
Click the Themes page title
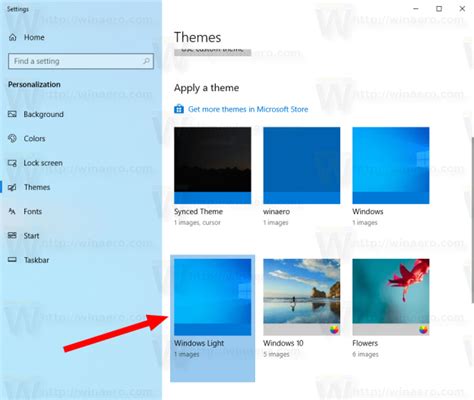click(x=197, y=37)
